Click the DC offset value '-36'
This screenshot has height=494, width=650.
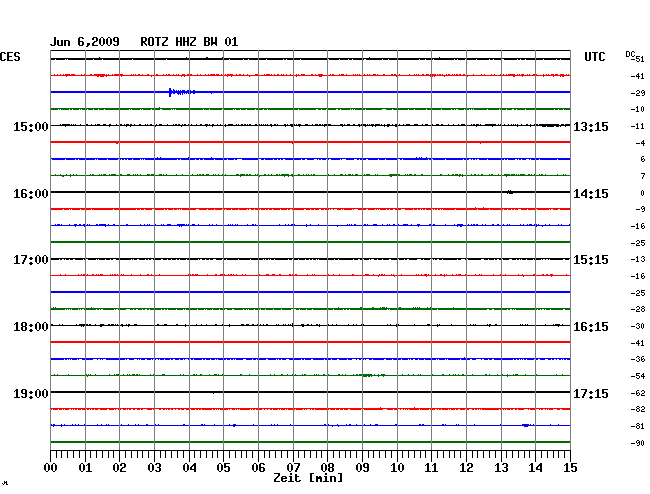click(x=638, y=359)
